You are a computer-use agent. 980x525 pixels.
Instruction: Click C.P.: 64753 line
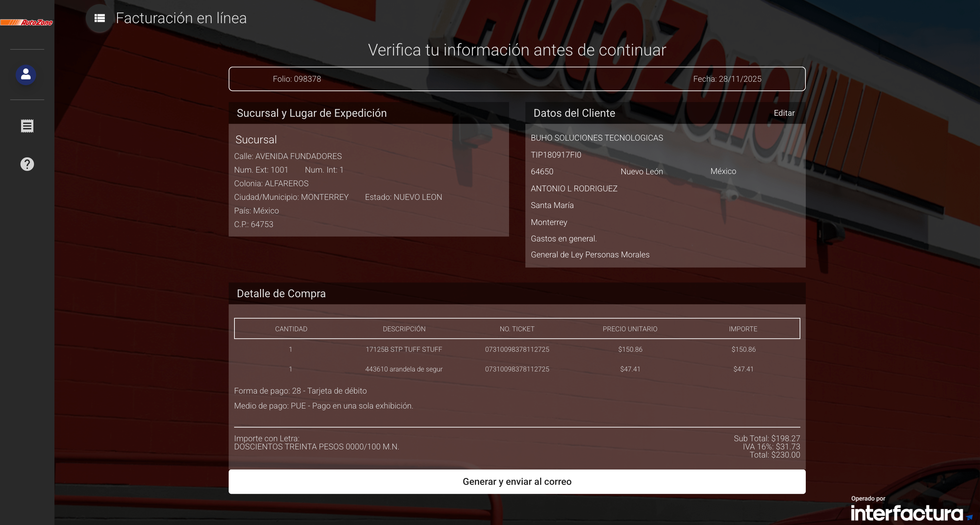(254, 224)
